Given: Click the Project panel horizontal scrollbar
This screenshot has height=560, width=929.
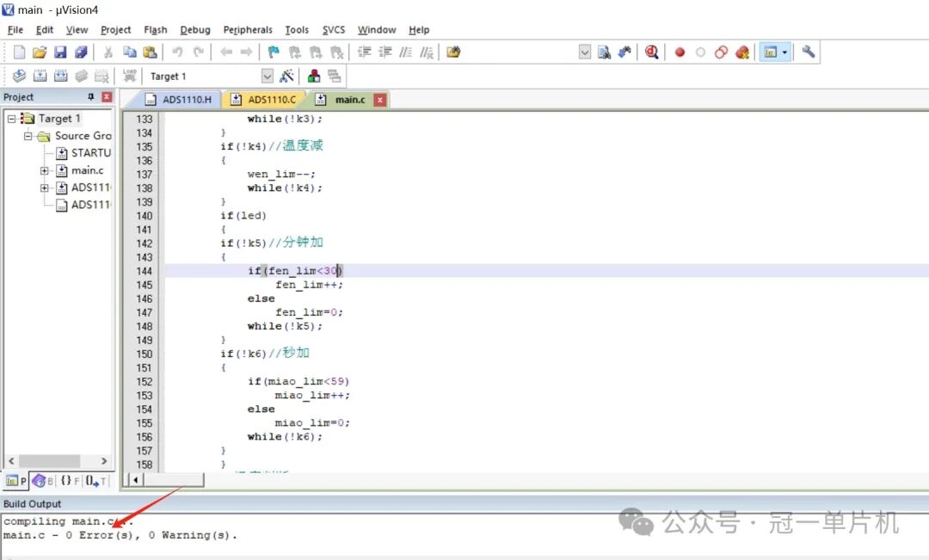Looking at the screenshot, I should [52, 461].
